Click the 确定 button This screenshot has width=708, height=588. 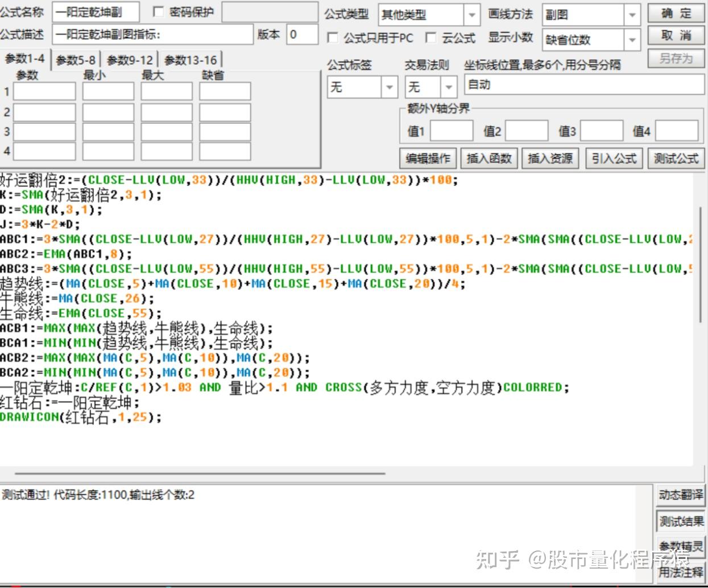[x=676, y=14]
